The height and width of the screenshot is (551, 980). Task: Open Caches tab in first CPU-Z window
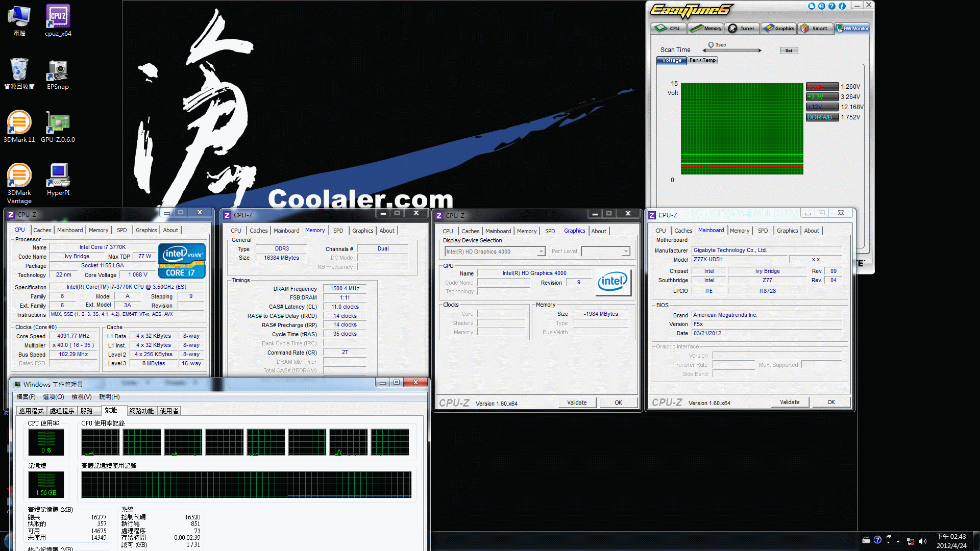pyautogui.click(x=42, y=230)
